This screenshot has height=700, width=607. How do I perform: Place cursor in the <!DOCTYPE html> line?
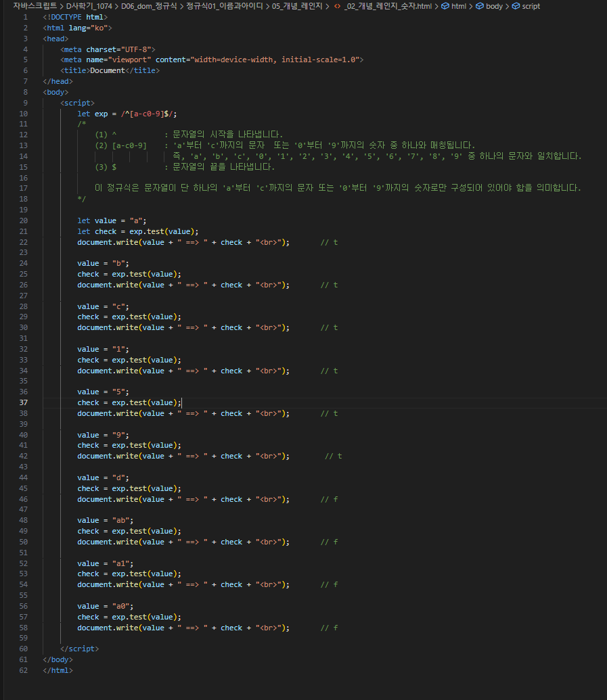[x=75, y=17]
